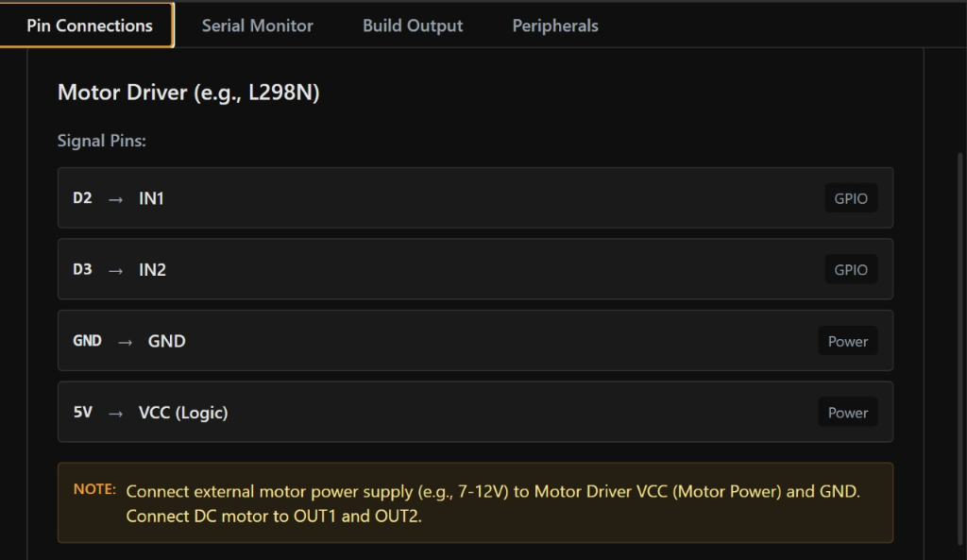Click the arrow between D2 and IN1
The height and width of the screenshot is (560, 967).
point(115,199)
